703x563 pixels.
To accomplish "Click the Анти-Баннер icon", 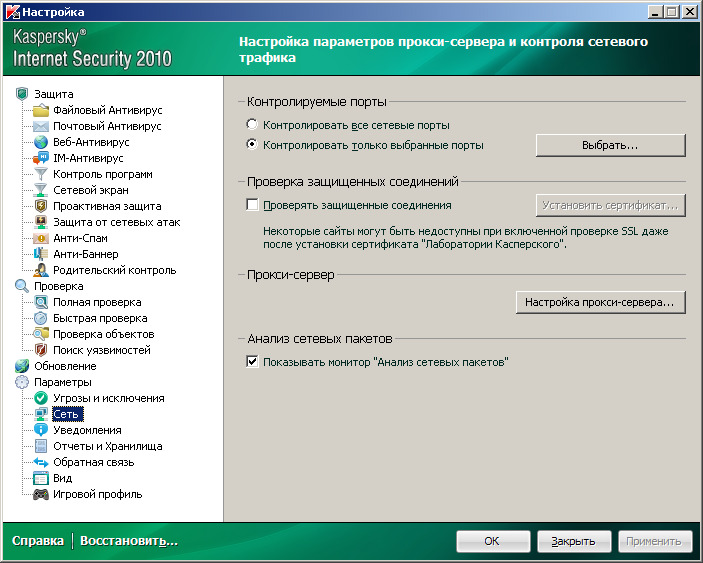I will (41, 254).
